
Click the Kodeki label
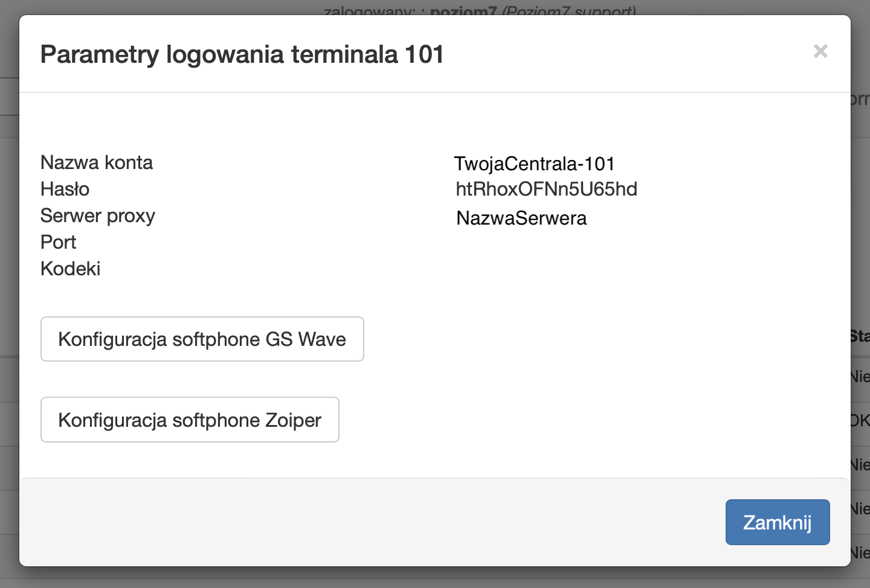click(x=70, y=269)
